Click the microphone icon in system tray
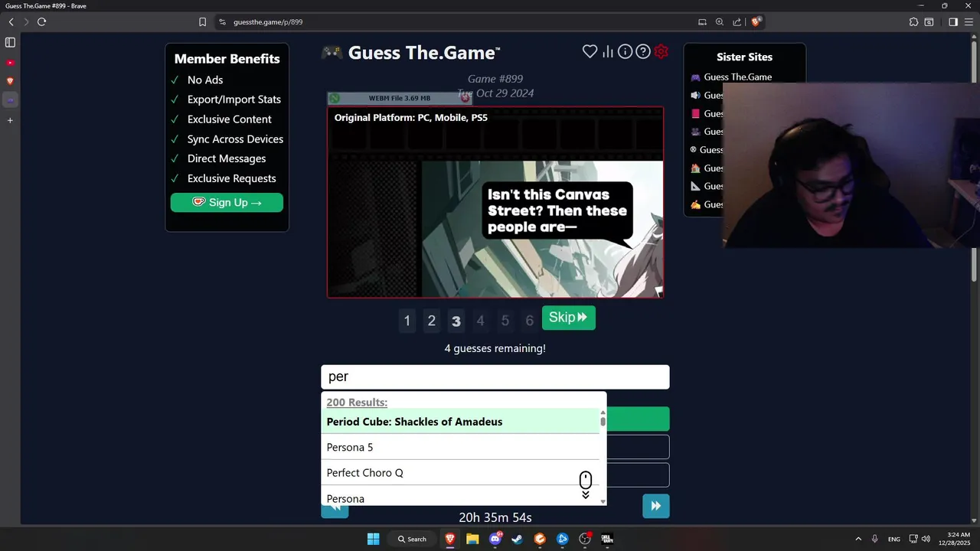The height and width of the screenshot is (551, 980). (x=874, y=539)
